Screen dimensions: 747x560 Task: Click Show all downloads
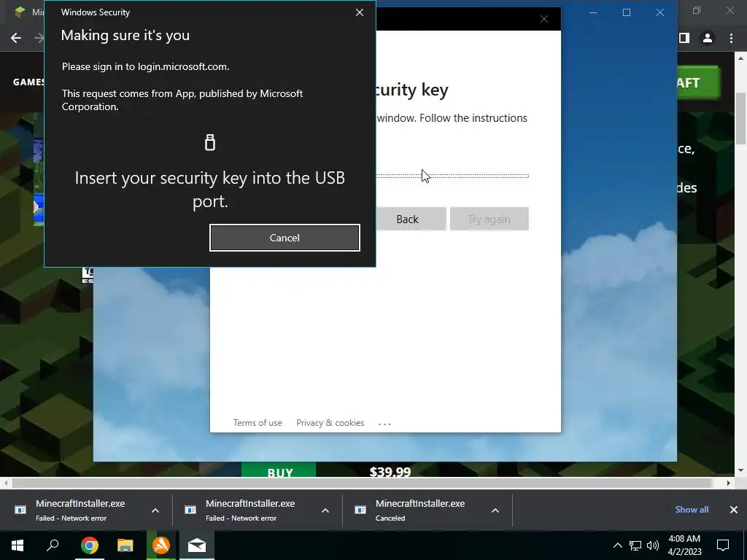coord(692,510)
